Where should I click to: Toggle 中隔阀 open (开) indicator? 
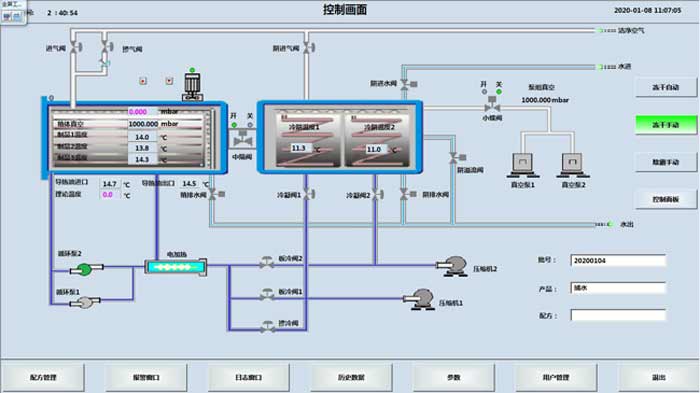click(234, 125)
